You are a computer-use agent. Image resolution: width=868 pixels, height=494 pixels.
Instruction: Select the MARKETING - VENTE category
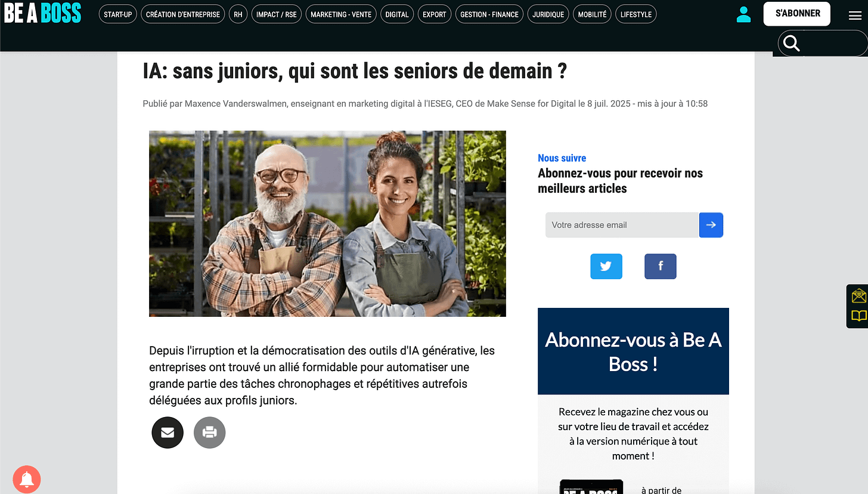[x=341, y=14]
